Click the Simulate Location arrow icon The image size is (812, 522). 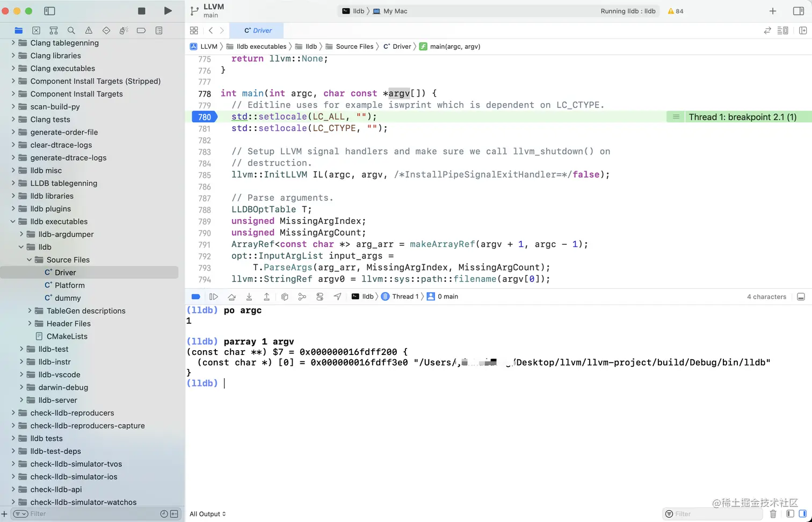337,296
